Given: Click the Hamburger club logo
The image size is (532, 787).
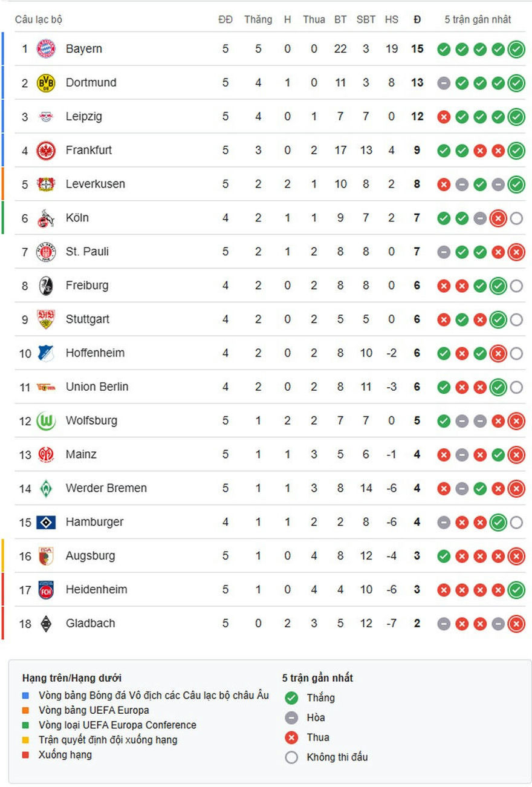Looking at the screenshot, I should coord(46,522).
